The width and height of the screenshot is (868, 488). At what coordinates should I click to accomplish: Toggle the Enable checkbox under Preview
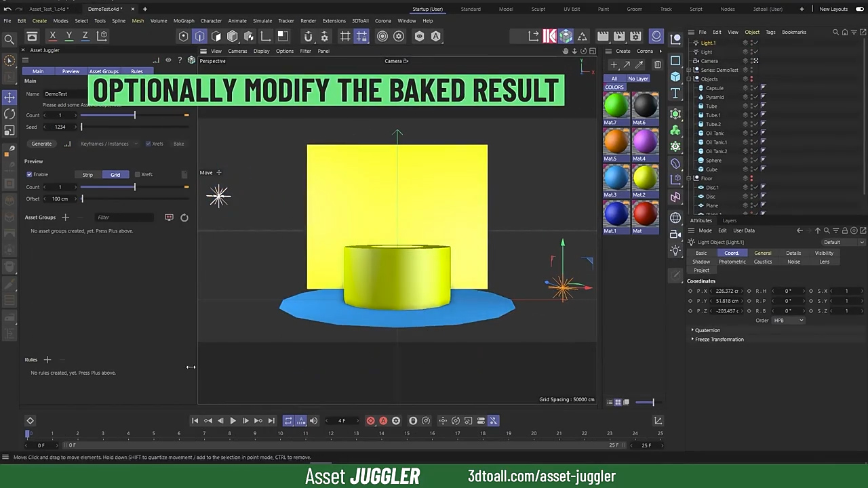[x=29, y=175]
